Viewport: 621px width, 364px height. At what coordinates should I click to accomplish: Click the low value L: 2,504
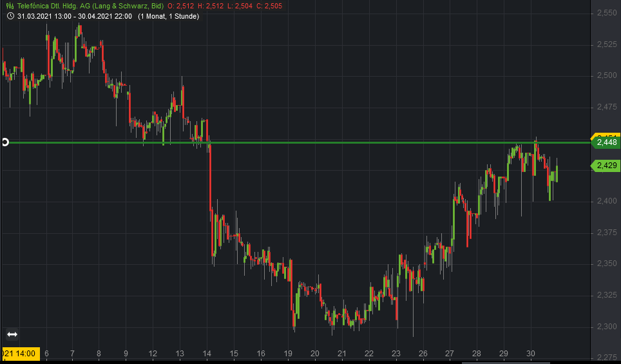pos(240,6)
